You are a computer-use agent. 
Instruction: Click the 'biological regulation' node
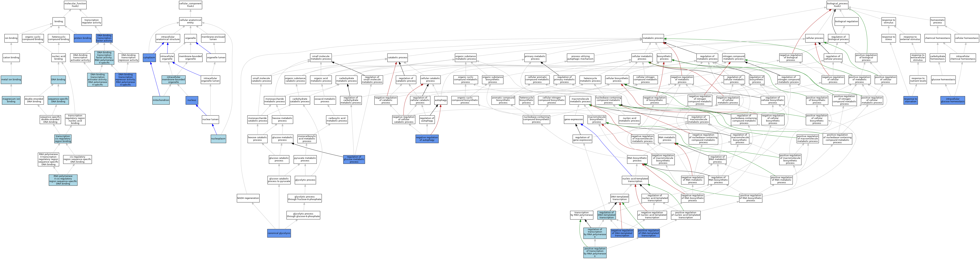point(847,21)
